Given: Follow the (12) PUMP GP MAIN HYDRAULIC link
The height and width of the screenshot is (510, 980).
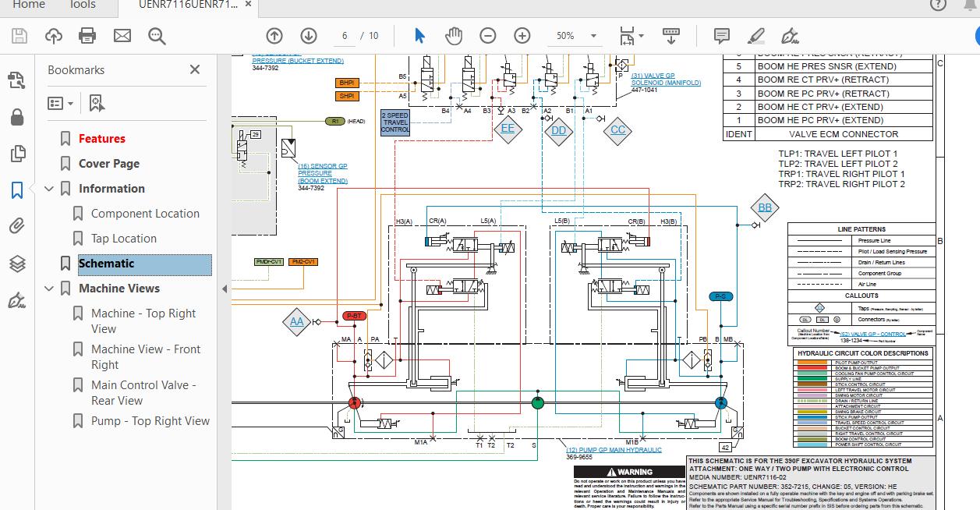Looking at the screenshot, I should (614, 450).
